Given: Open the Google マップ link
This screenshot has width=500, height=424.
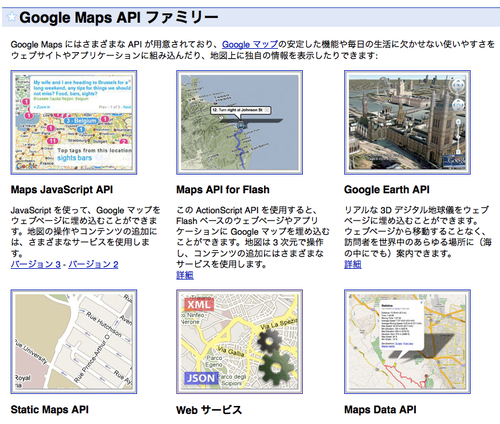Looking at the screenshot, I should (250, 44).
